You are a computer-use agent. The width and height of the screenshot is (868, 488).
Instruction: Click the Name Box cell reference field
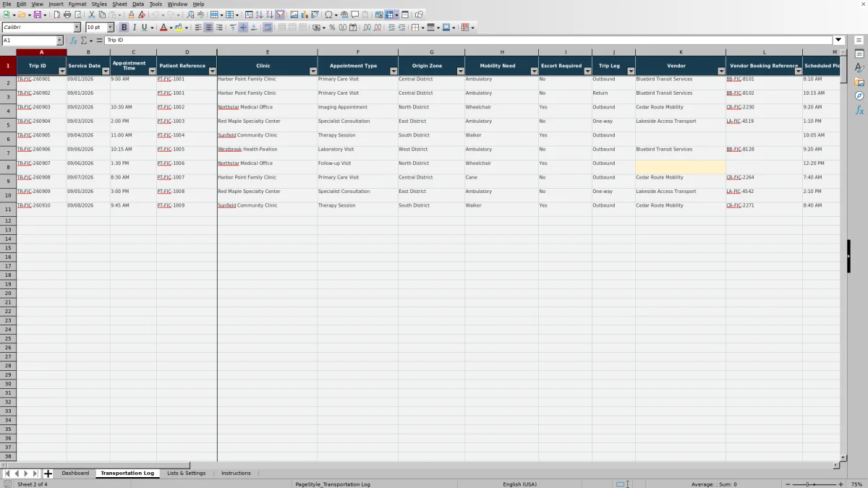tap(28, 40)
